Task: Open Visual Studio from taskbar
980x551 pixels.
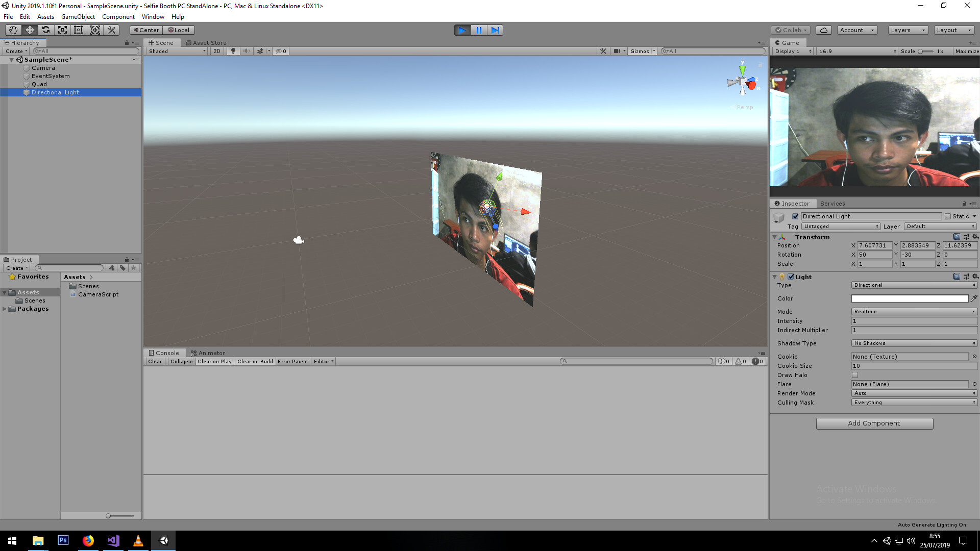Action: pyautogui.click(x=113, y=540)
